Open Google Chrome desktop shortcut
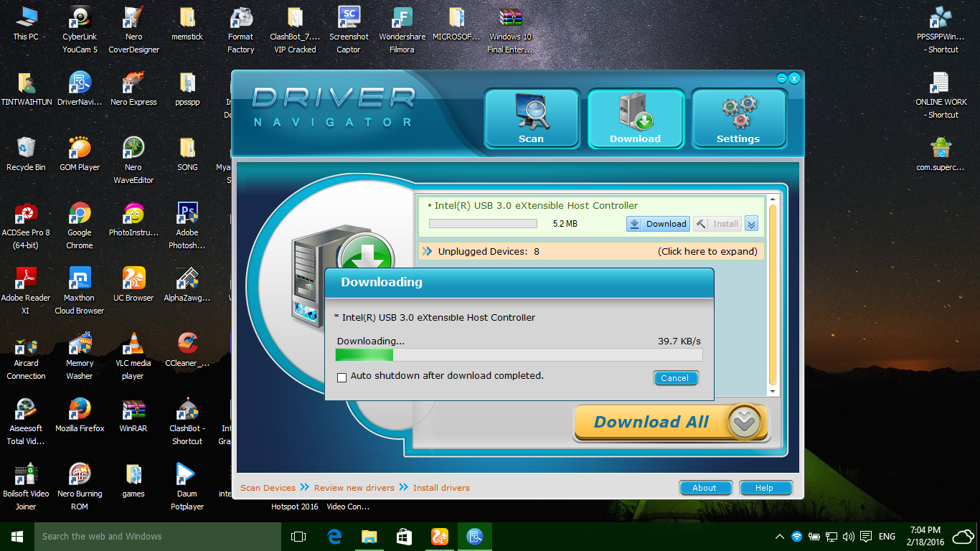This screenshot has width=980, height=551. pos(80,225)
